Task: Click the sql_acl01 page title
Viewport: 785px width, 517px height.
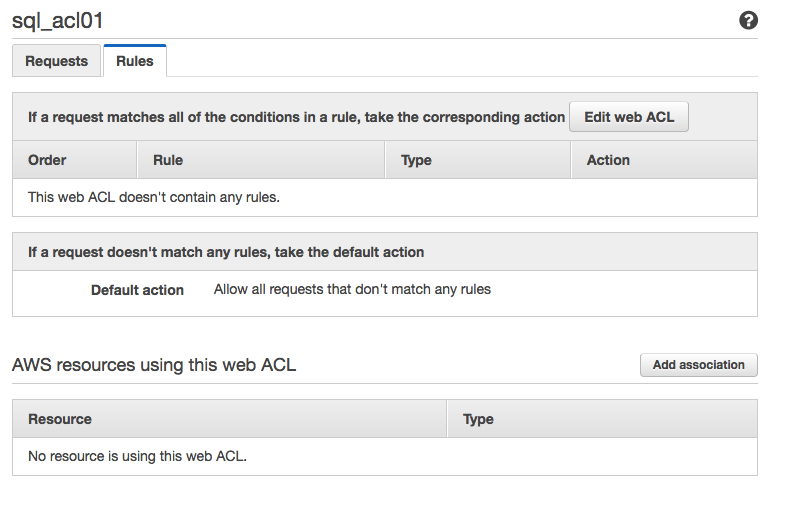Action: coord(58,21)
